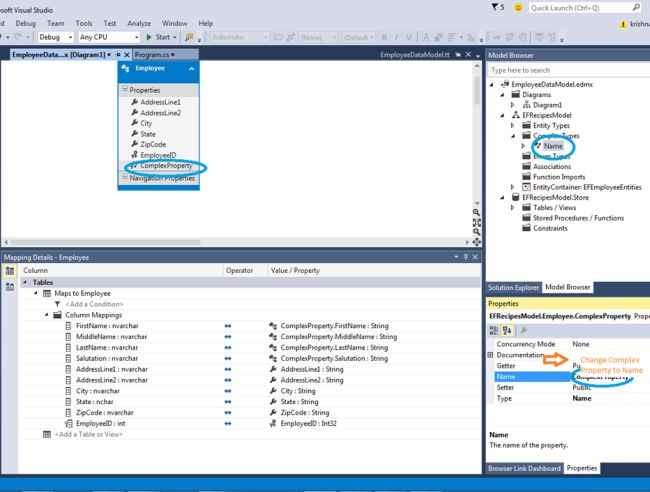This screenshot has width=650, height=492.
Task: Select Map Entity to Tables icon
Action: click(x=10, y=271)
